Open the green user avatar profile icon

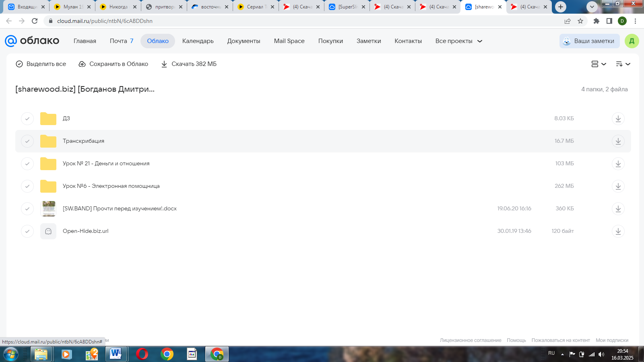pyautogui.click(x=632, y=41)
